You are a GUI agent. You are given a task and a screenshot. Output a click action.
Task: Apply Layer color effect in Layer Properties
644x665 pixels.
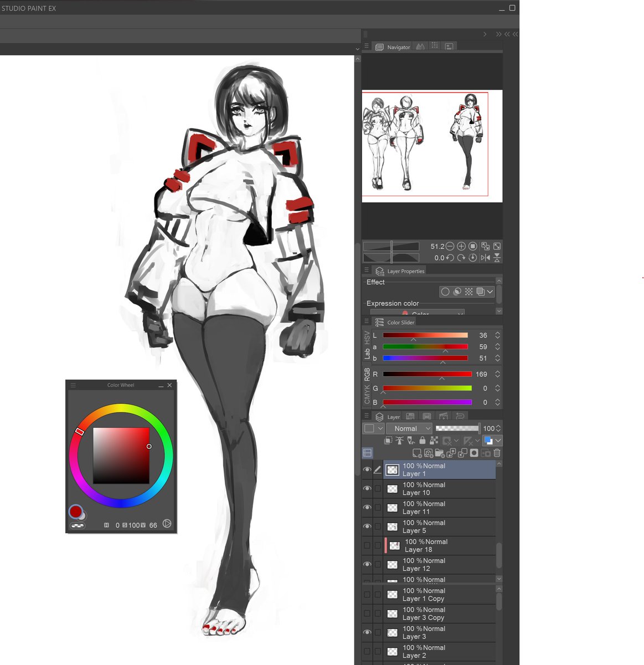click(480, 291)
